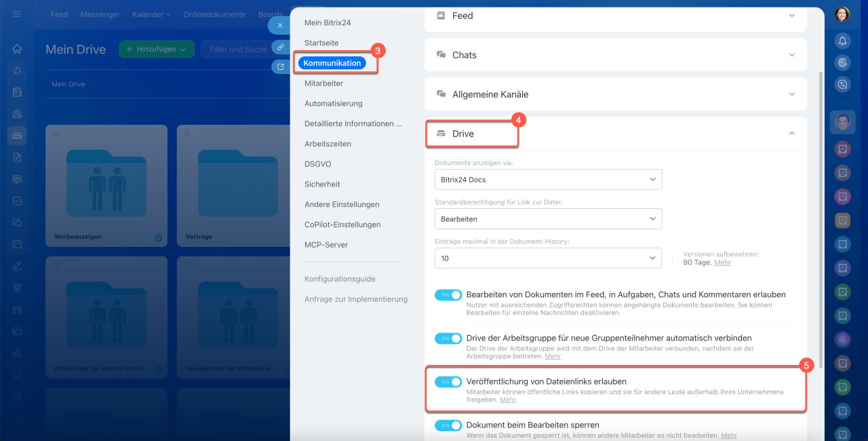Screen dimensions: 868x441
Task: Open Sicherheit settings section
Action: tap(322, 184)
